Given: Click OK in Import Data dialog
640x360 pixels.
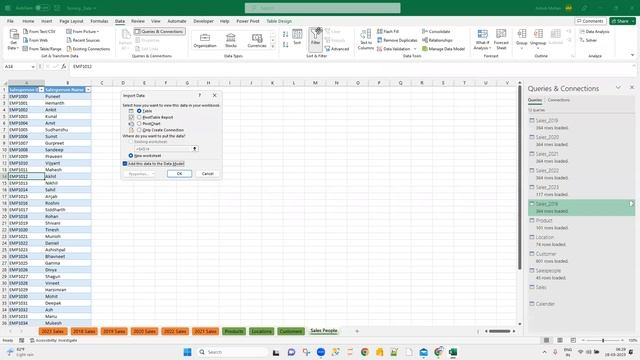Looking at the screenshot, I should click(179, 174).
